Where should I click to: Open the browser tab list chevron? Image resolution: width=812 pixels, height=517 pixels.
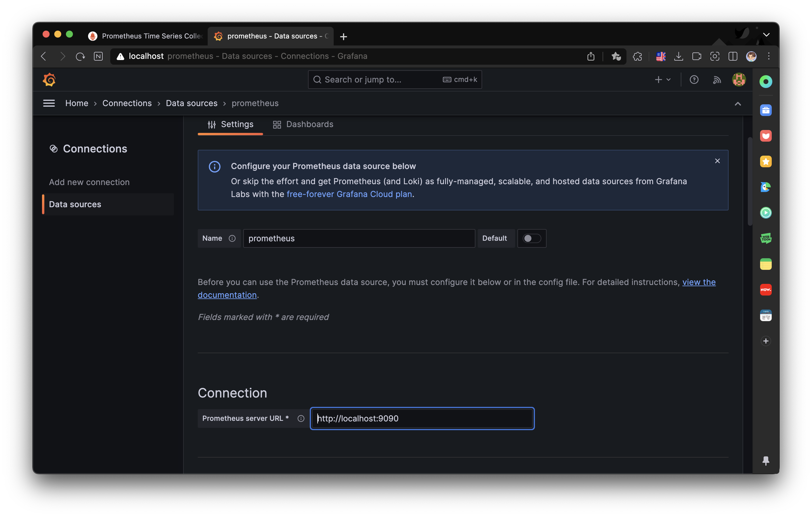[766, 35]
